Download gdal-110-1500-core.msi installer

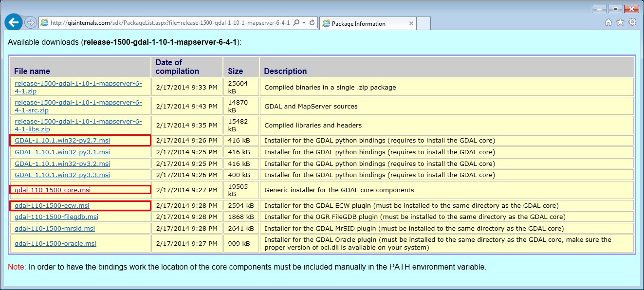[x=53, y=190]
